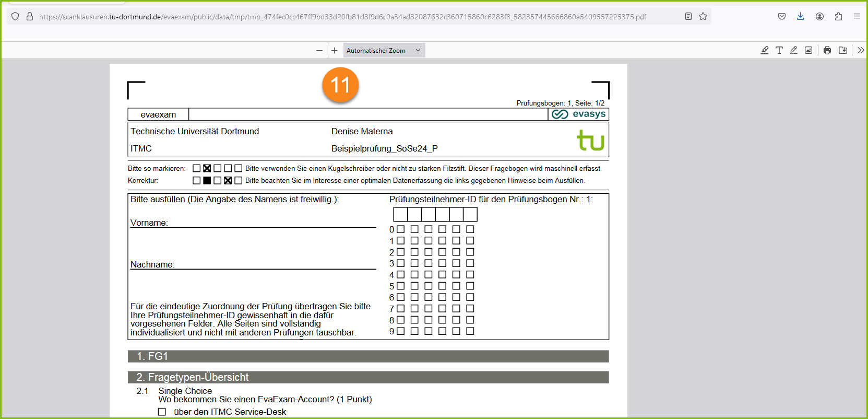
Task: Click the green tu Dortmund logo
Action: point(590,140)
